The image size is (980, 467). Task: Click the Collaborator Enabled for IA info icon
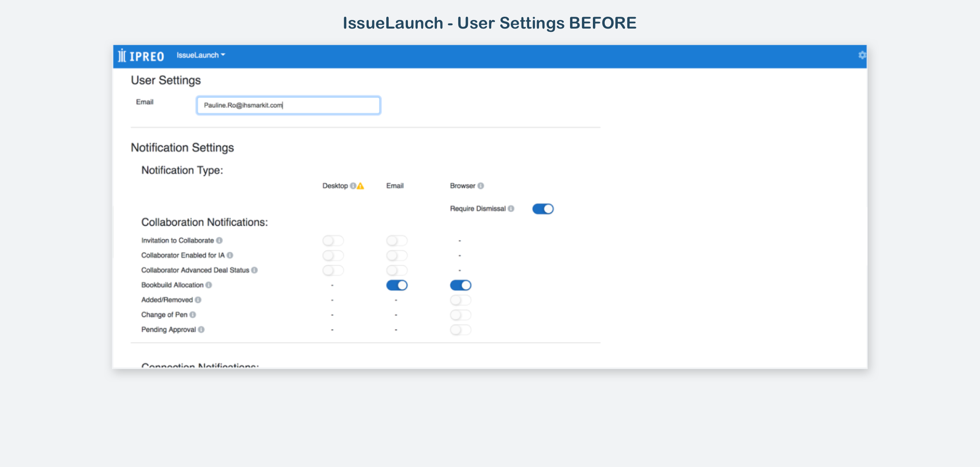(230, 255)
